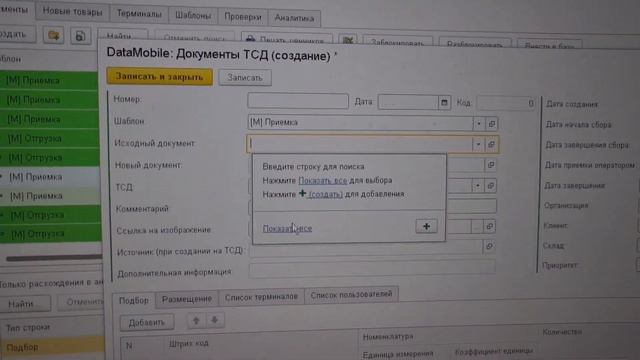Screen dimensions: 640x360
Task: Switch to the Проверки tab
Action: coord(243,17)
